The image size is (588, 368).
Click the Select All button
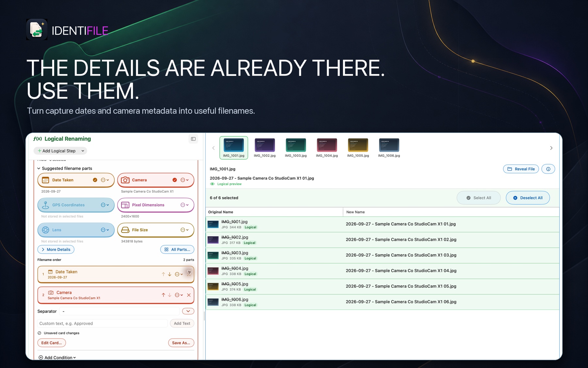(479, 198)
